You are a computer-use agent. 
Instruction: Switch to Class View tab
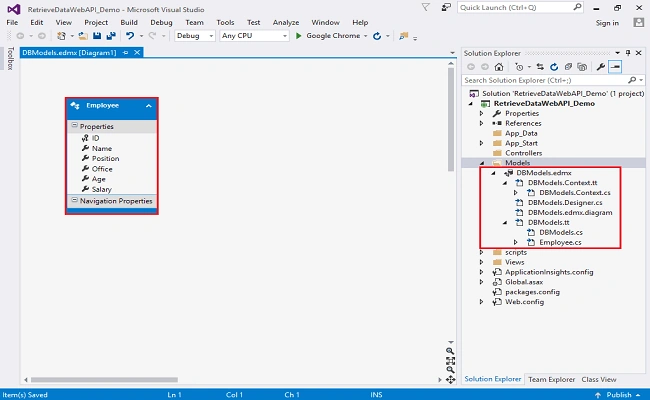(x=599, y=379)
